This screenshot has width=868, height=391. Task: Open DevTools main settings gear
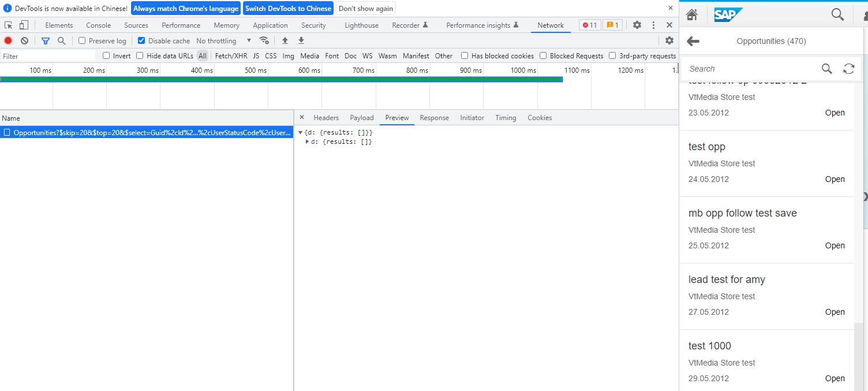coord(637,25)
